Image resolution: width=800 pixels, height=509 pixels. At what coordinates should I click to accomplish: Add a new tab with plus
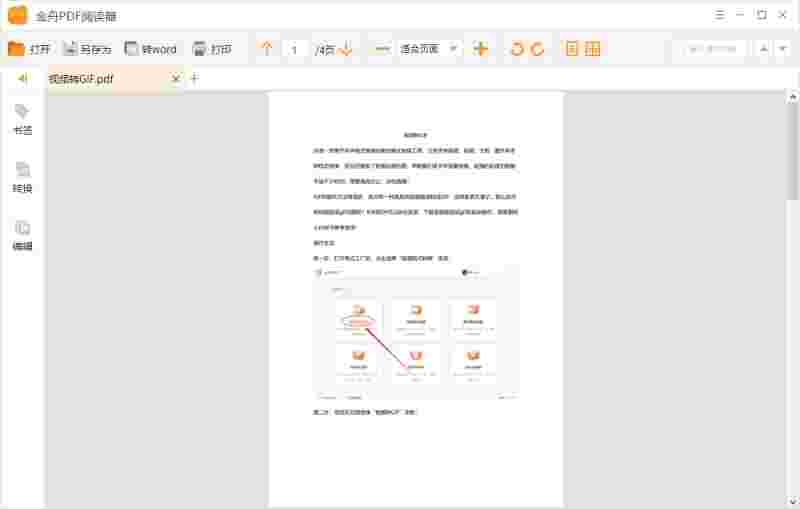click(x=194, y=78)
